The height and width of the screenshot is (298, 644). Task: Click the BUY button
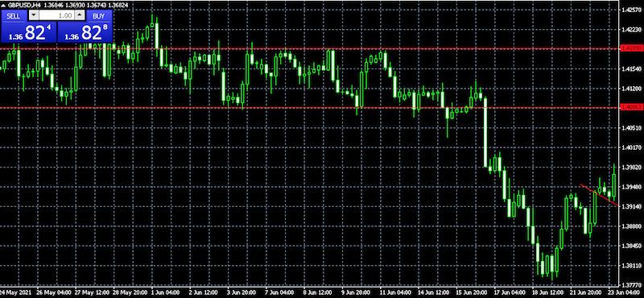coord(99,16)
